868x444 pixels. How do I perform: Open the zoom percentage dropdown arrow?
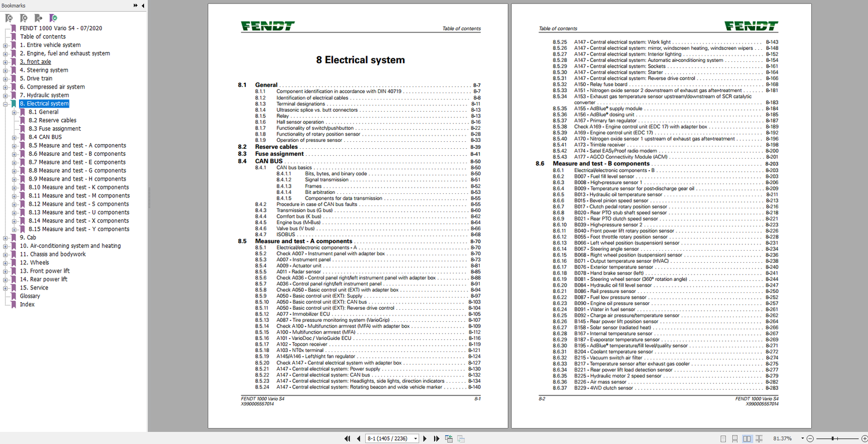tap(802, 439)
